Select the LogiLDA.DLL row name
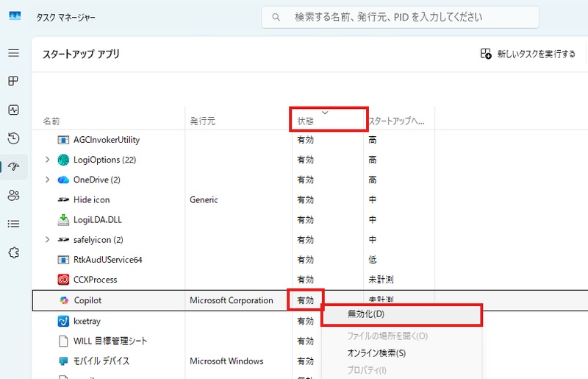Viewport: 588px width, 379px height. (x=98, y=219)
